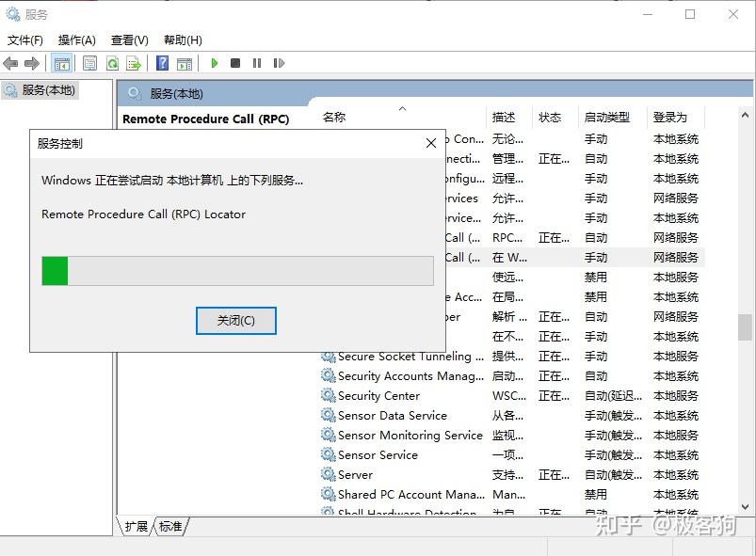
Task: Open the Properties toolbar icon
Action: pos(89,63)
